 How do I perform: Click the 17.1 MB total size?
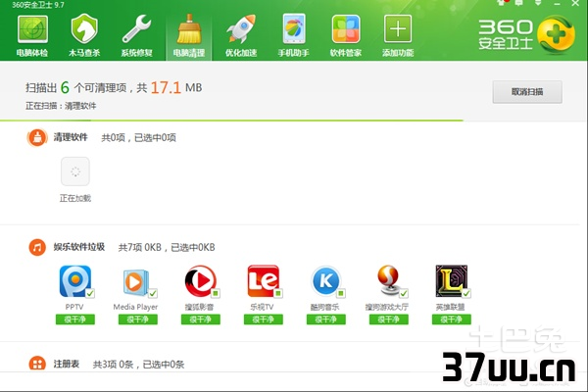tap(176, 88)
